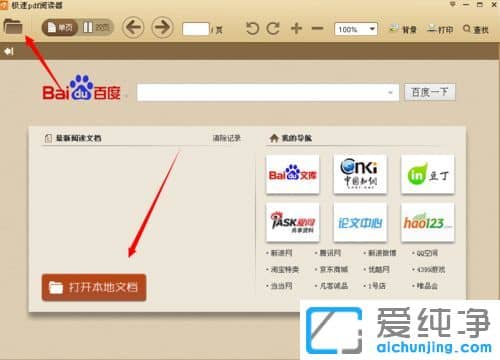Switch to single page view mode
The width and height of the screenshot is (500, 360).
coord(60,28)
